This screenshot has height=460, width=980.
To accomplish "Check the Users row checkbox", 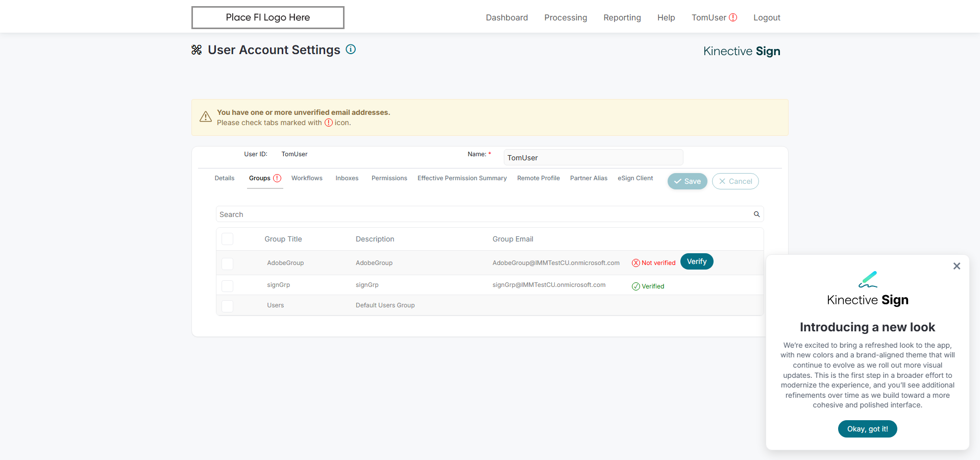I will click(x=228, y=306).
